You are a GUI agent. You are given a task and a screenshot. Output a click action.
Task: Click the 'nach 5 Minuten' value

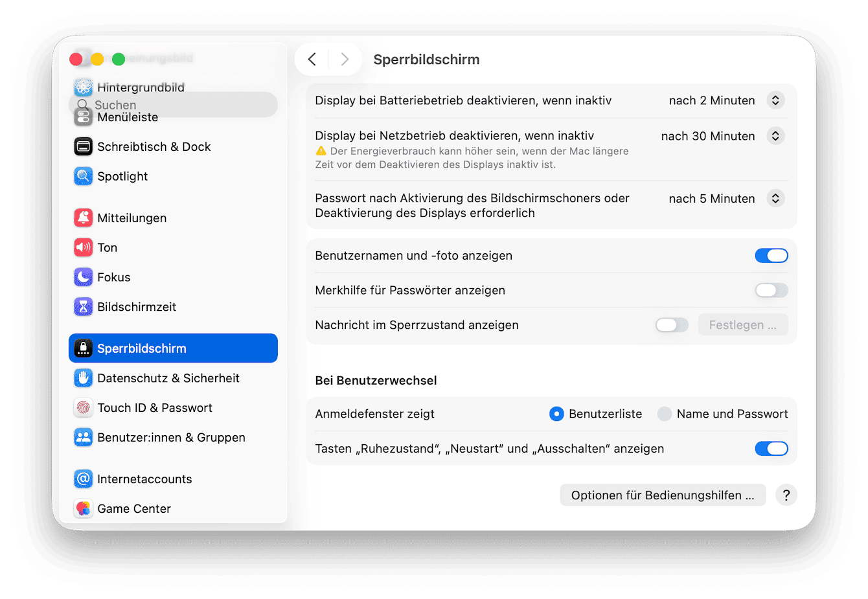click(712, 199)
